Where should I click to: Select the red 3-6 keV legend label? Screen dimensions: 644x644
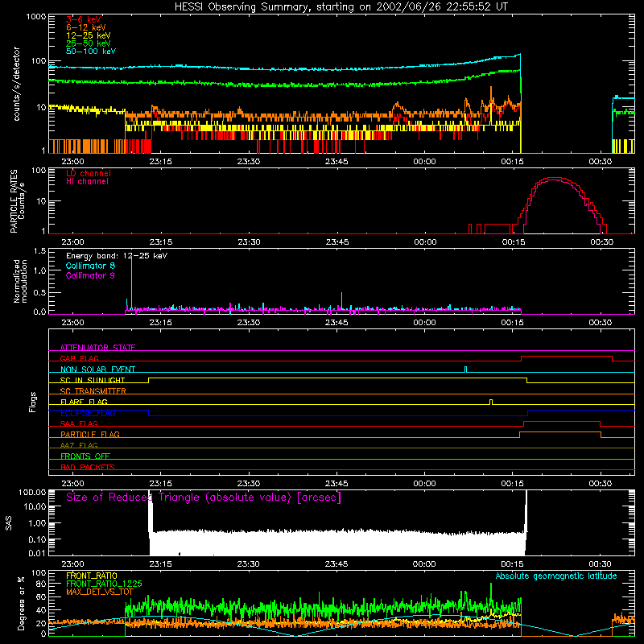point(84,19)
